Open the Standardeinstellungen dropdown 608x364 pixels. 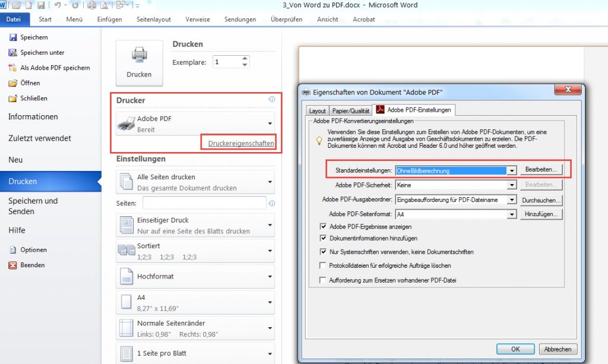[x=512, y=170]
